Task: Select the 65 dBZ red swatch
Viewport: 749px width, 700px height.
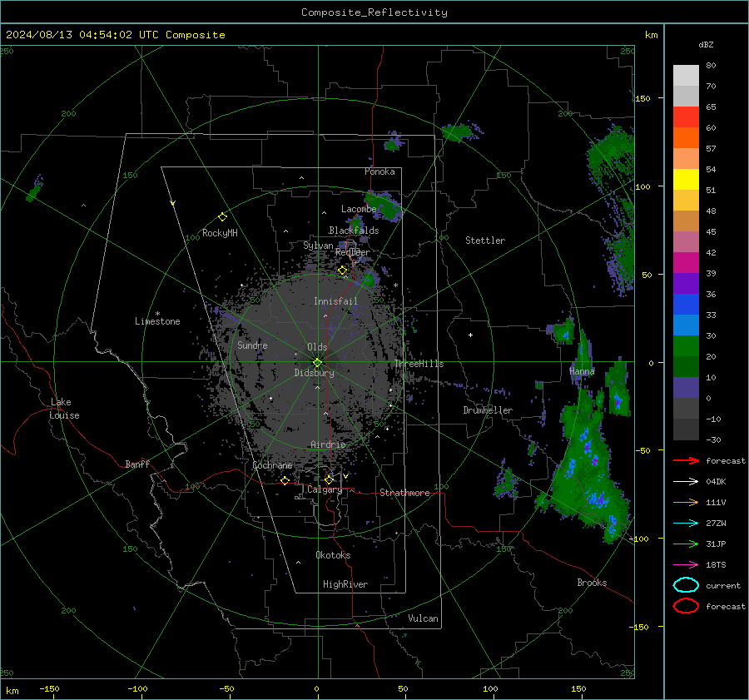Action: pyautogui.click(x=686, y=117)
